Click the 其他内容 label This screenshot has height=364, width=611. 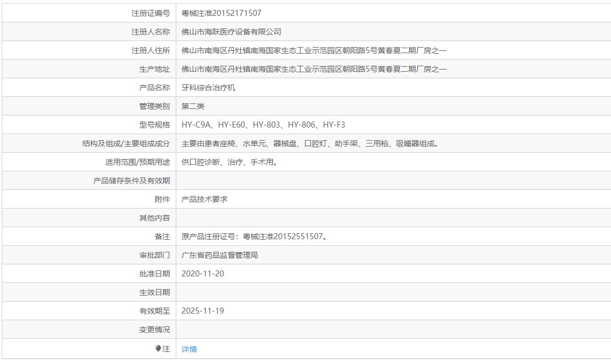click(x=155, y=218)
